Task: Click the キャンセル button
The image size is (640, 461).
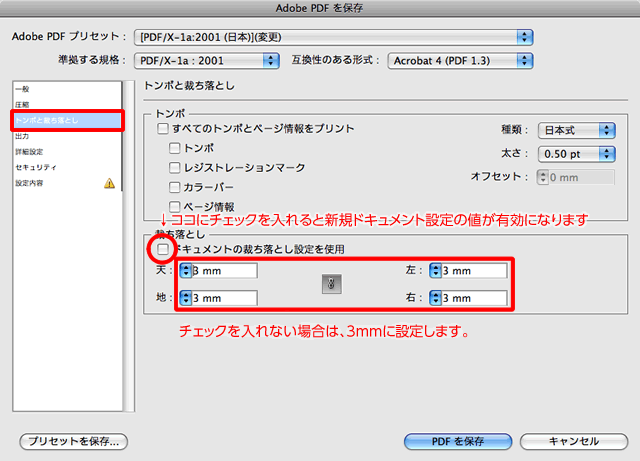Action: click(x=574, y=441)
